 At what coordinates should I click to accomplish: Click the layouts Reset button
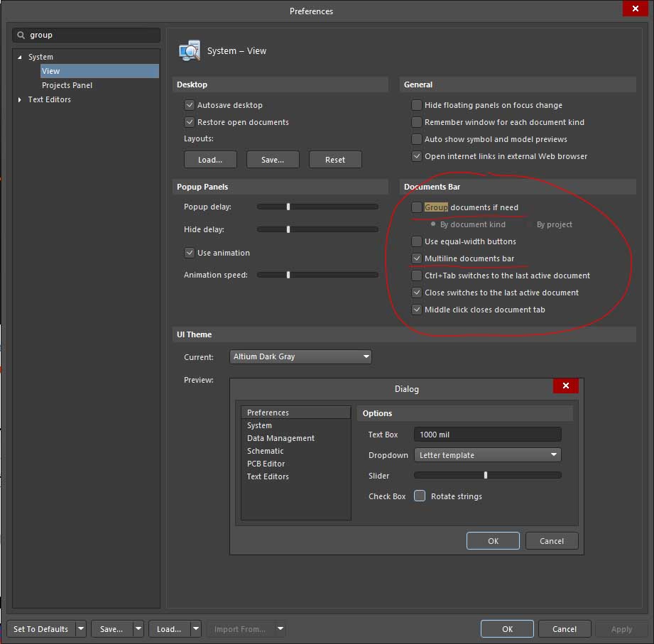(x=334, y=160)
